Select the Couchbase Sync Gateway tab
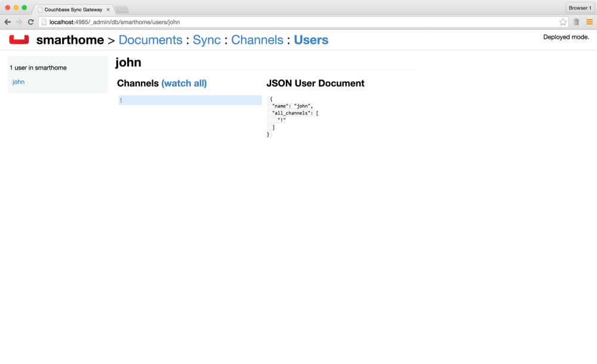This screenshot has width=597, height=364. 72,10
